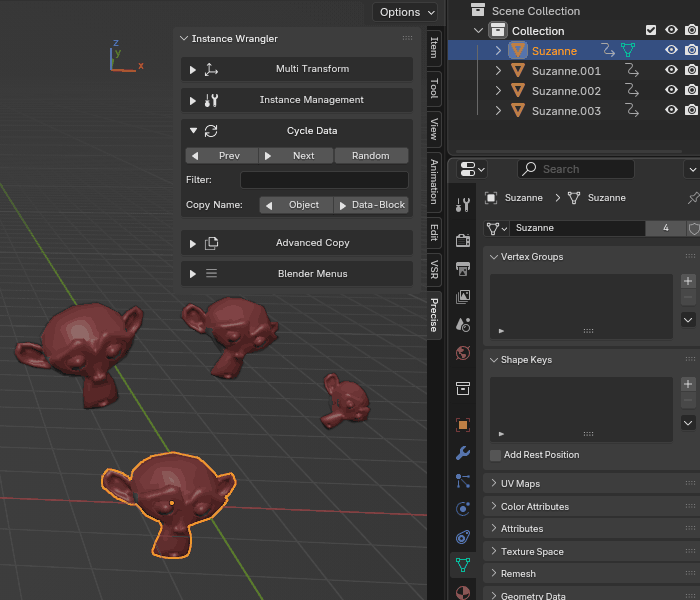Open the Scene properties tab
This screenshot has width=700, height=600.
[x=463, y=325]
